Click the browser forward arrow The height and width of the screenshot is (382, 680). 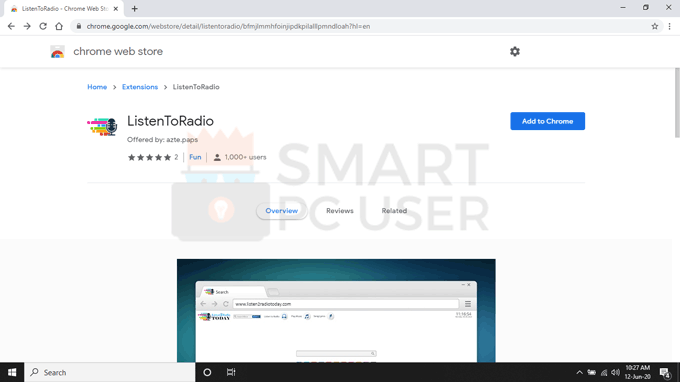[27, 26]
